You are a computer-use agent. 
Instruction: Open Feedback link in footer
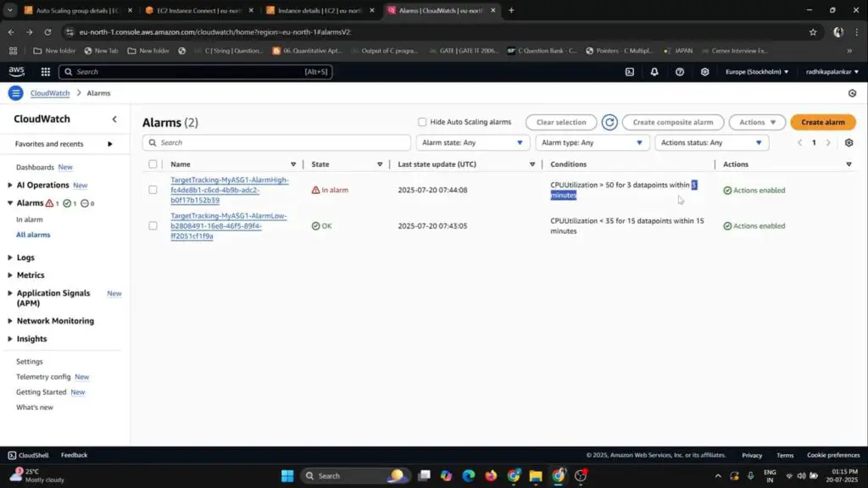click(75, 455)
